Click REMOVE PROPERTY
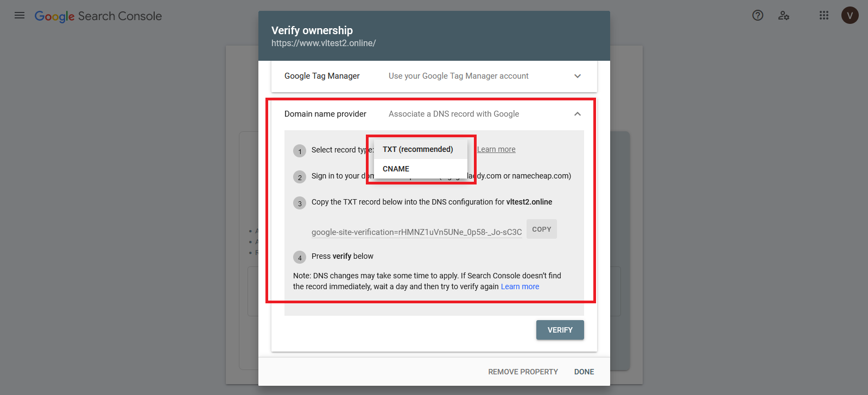Viewport: 868px width, 395px height. 523,372
